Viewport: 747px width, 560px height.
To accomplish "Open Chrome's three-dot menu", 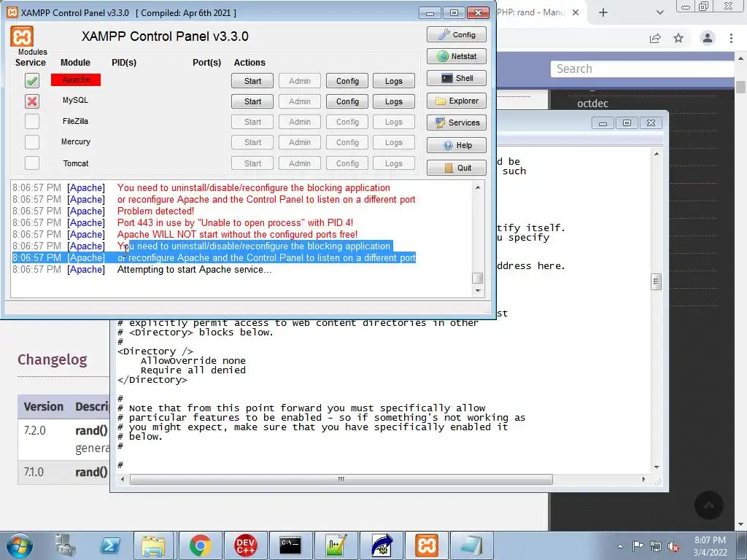I will point(731,38).
